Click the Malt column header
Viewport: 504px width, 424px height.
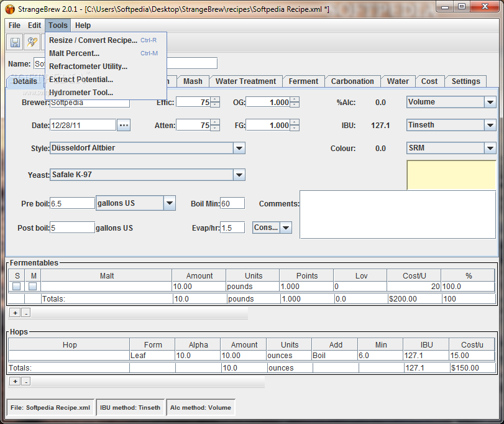(107, 276)
